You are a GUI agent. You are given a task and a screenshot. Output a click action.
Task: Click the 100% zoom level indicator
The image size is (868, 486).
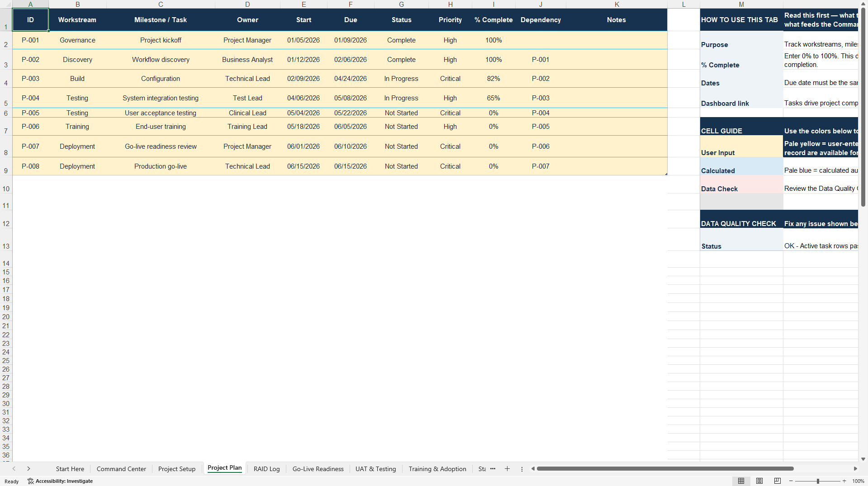pyautogui.click(x=858, y=481)
